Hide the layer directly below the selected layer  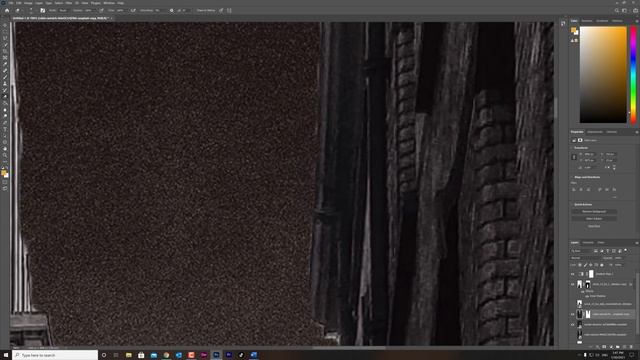[573, 324]
